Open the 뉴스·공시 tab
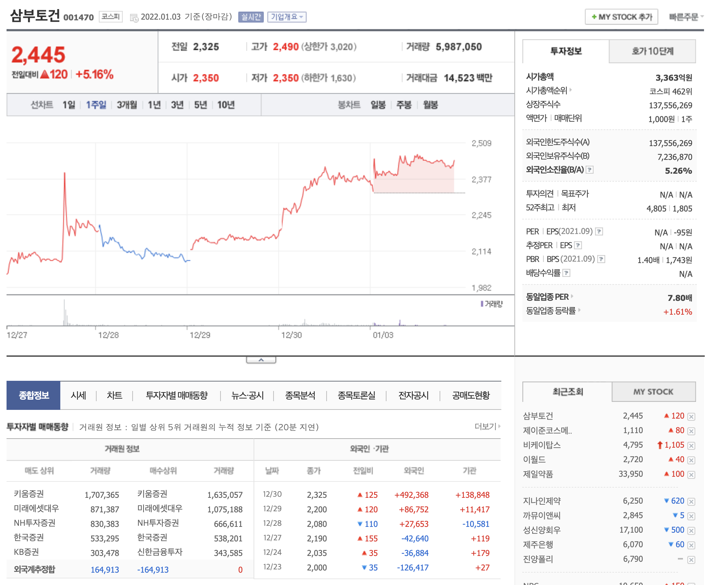This screenshot has height=585, width=728. click(x=247, y=395)
